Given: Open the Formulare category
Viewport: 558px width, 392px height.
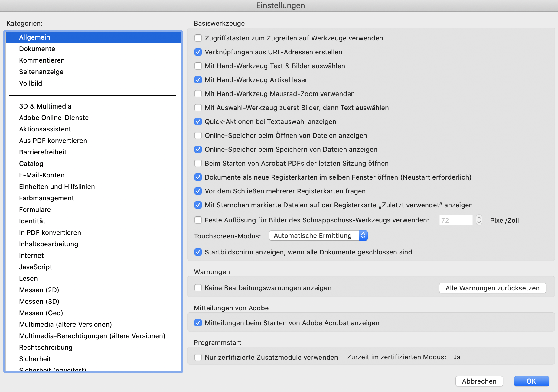Looking at the screenshot, I should [x=93, y=209].
